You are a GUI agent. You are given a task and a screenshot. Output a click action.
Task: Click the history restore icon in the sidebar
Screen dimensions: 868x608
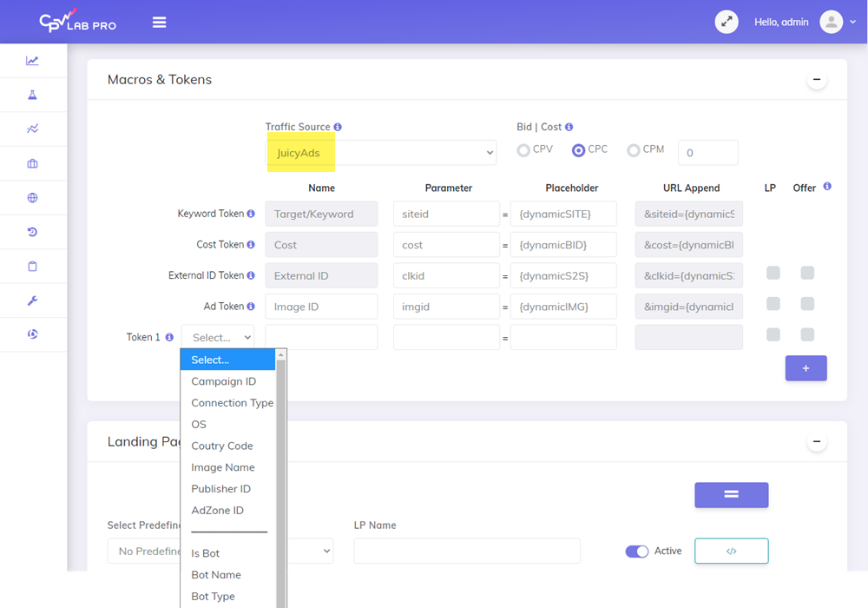point(32,232)
